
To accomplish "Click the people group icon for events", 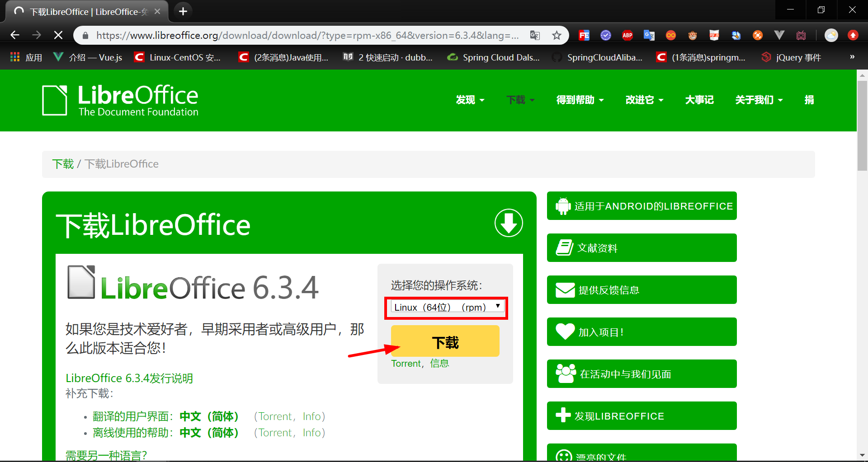I will pos(566,374).
